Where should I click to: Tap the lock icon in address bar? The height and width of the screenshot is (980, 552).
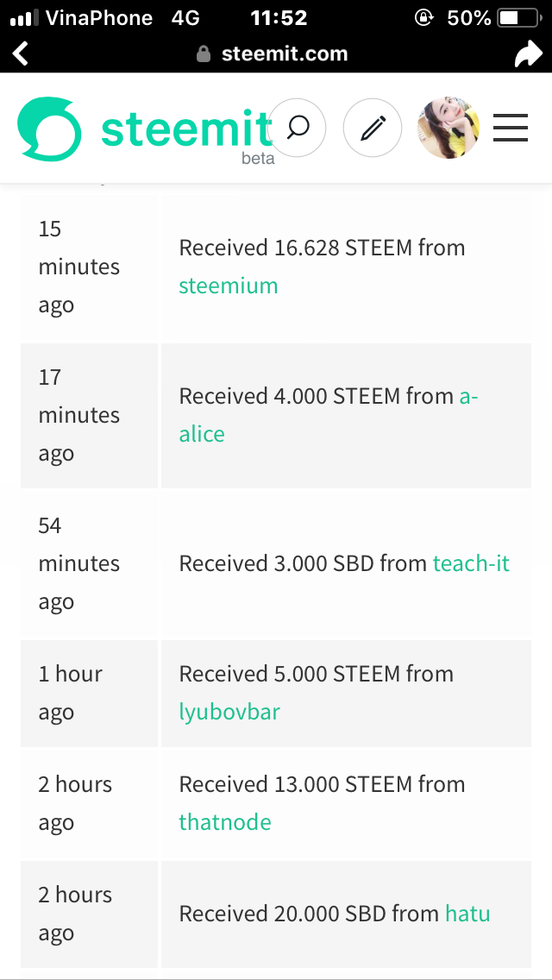pyautogui.click(x=204, y=54)
